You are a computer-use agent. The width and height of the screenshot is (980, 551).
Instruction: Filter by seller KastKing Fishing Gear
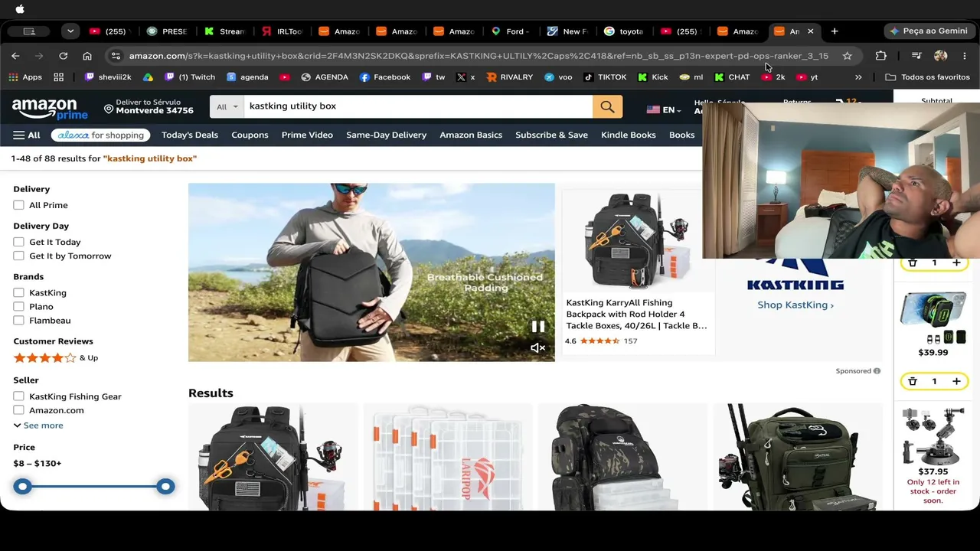tap(18, 396)
